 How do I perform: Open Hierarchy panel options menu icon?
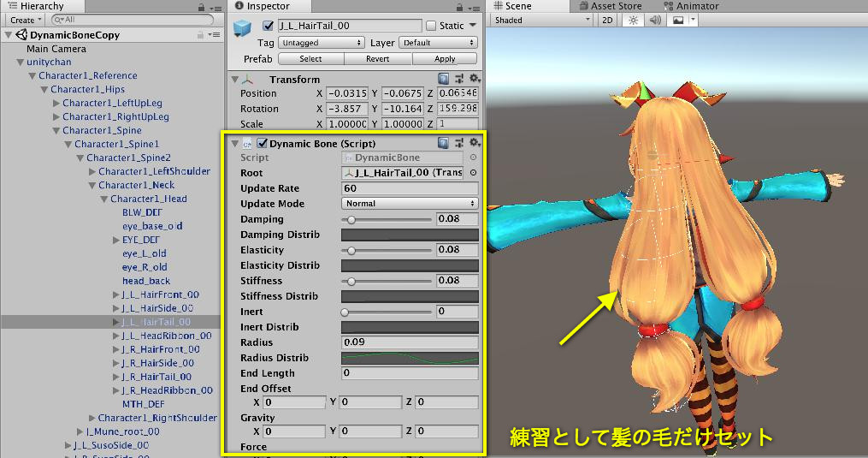pos(216,8)
